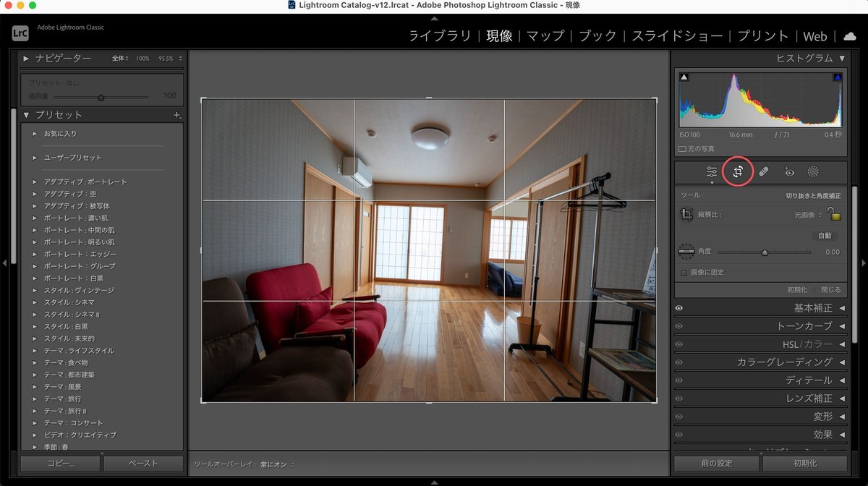868x486 pixels.
Task: Click the 自動 auto straighten button
Action: tap(825, 236)
